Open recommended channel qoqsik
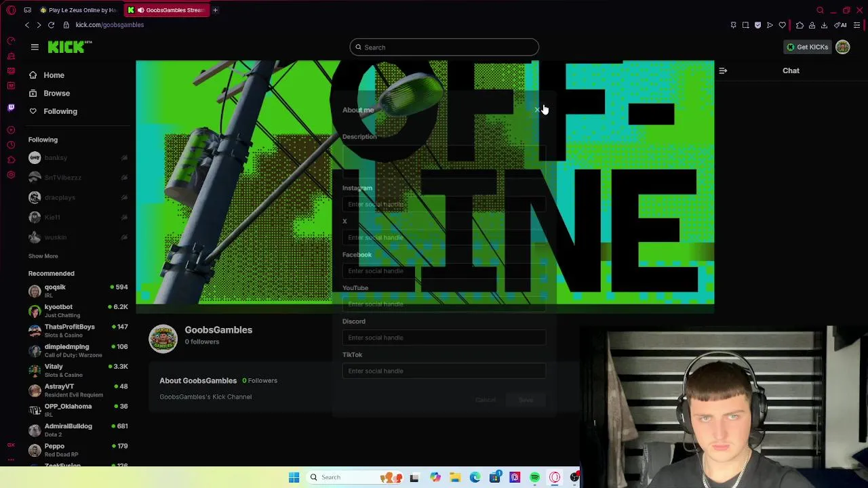 (x=78, y=291)
